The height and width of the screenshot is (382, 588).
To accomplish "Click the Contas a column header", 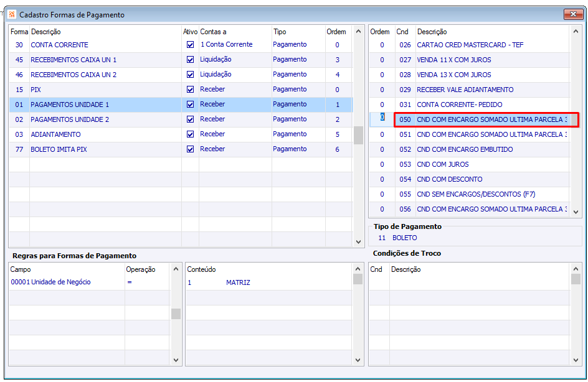I will pos(213,32).
